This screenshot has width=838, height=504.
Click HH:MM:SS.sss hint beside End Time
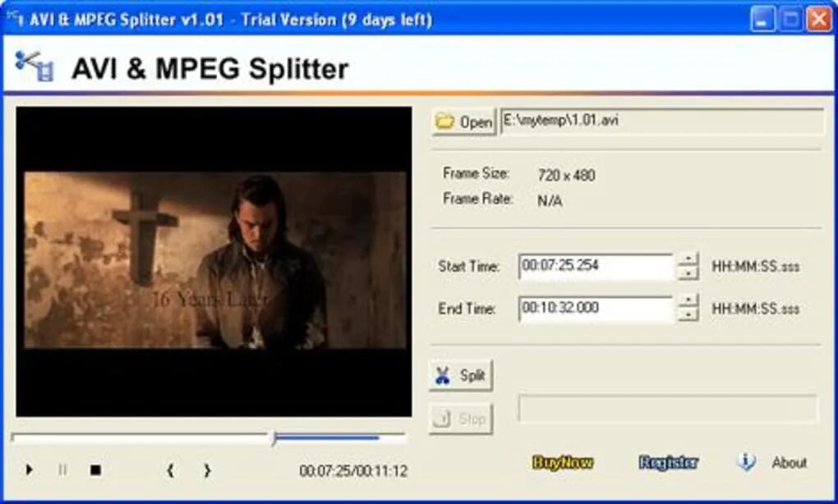tap(756, 309)
